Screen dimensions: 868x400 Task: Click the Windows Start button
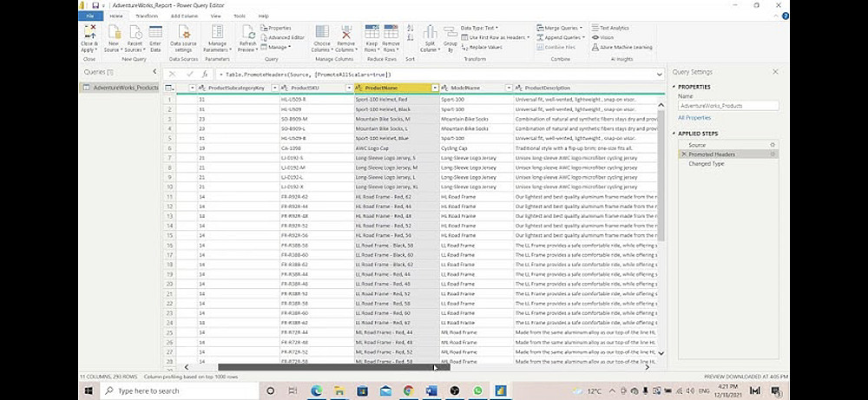coord(89,390)
